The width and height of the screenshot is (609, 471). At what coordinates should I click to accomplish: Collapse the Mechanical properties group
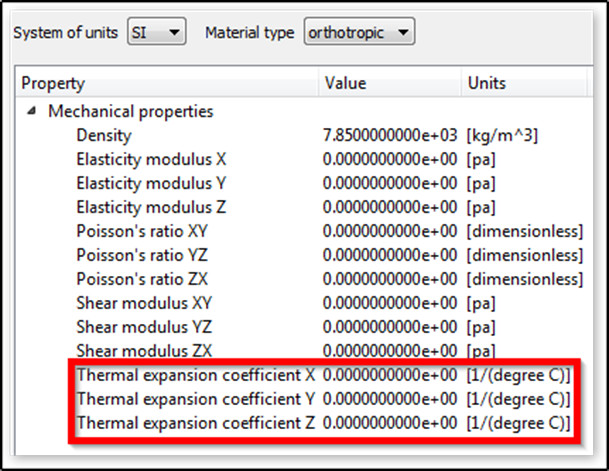(32, 112)
